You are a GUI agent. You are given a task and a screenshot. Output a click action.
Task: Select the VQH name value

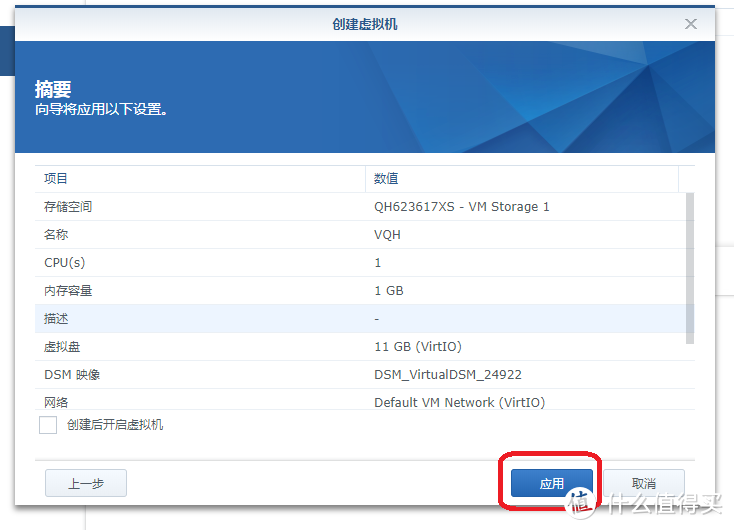(x=387, y=235)
